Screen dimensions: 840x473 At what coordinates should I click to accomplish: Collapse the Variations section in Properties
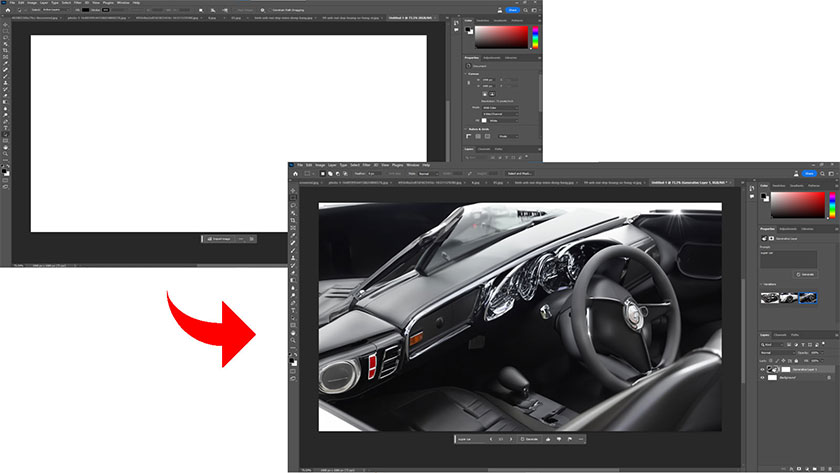762,284
